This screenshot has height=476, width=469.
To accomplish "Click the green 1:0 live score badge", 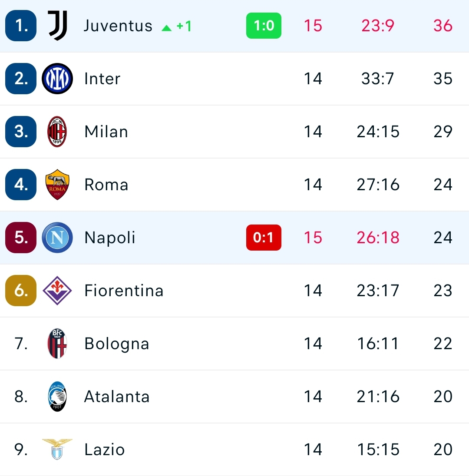I will click(264, 26).
